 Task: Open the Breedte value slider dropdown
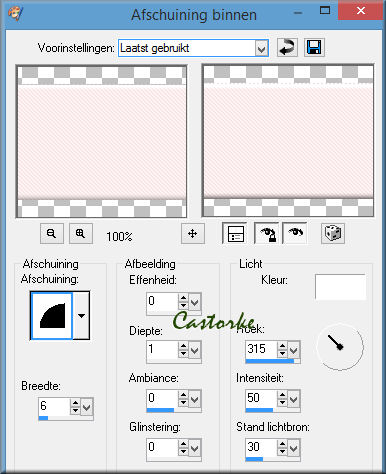point(86,407)
